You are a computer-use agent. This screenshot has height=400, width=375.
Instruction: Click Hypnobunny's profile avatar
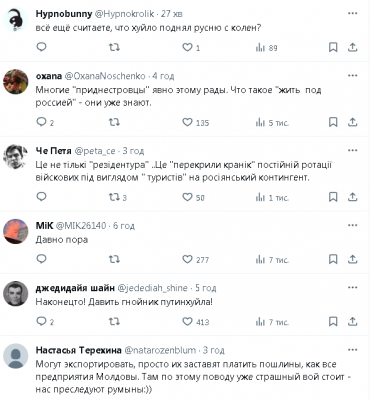click(x=15, y=20)
